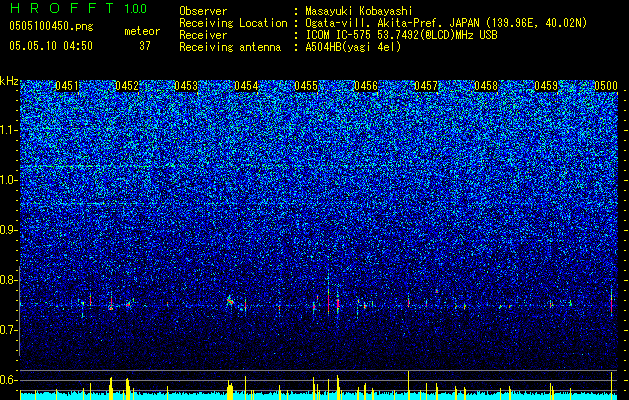The width and height of the screenshot is (629, 400).
Task: Click the 0451 time marker
Action: point(67,86)
